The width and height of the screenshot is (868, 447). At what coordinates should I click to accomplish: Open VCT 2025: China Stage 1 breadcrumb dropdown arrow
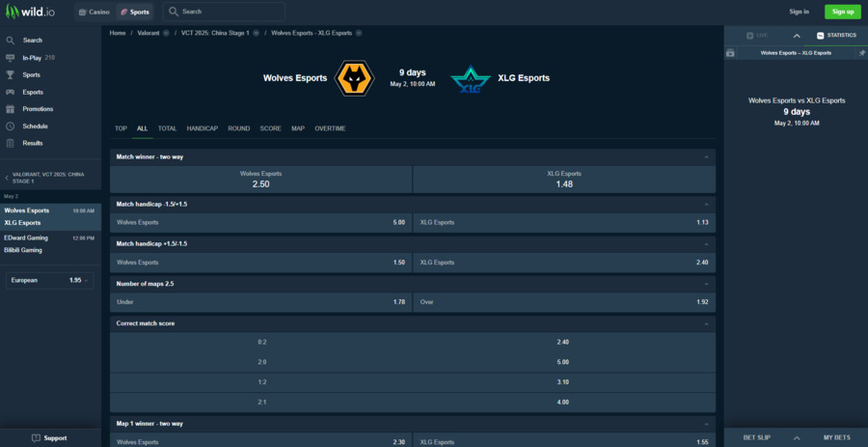pyautogui.click(x=256, y=33)
